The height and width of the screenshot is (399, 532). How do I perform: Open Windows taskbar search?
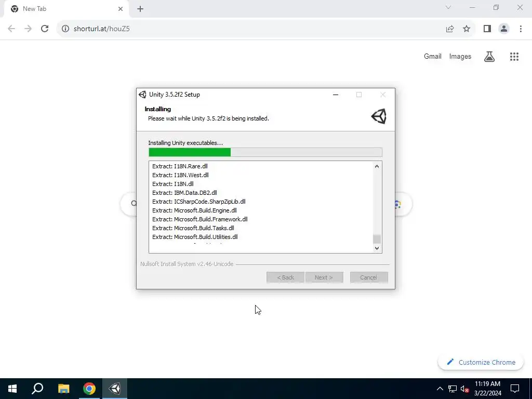(x=37, y=389)
